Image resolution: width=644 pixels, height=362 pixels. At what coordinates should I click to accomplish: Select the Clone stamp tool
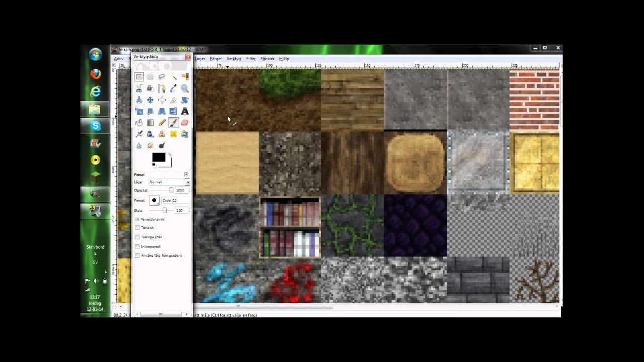click(162, 134)
